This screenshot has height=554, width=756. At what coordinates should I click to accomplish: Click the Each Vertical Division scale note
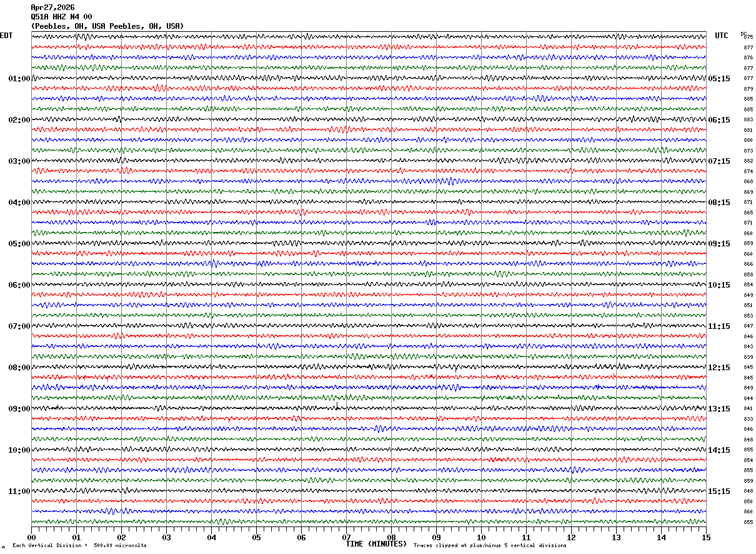pos(79,545)
